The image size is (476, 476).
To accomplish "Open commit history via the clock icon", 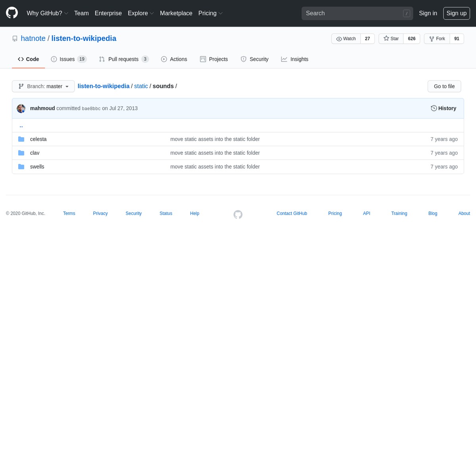I will [x=434, y=108].
